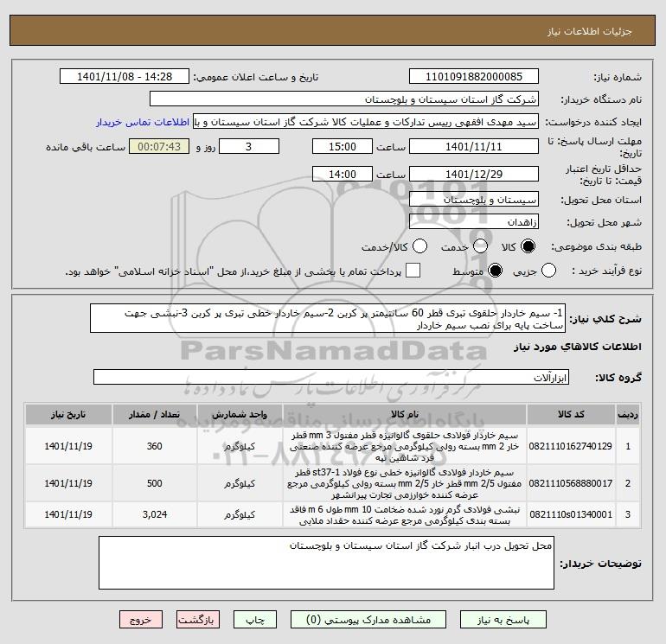Click the خروج exit button
Image resolution: width=666 pixels, height=644 pixels.
pos(141,620)
